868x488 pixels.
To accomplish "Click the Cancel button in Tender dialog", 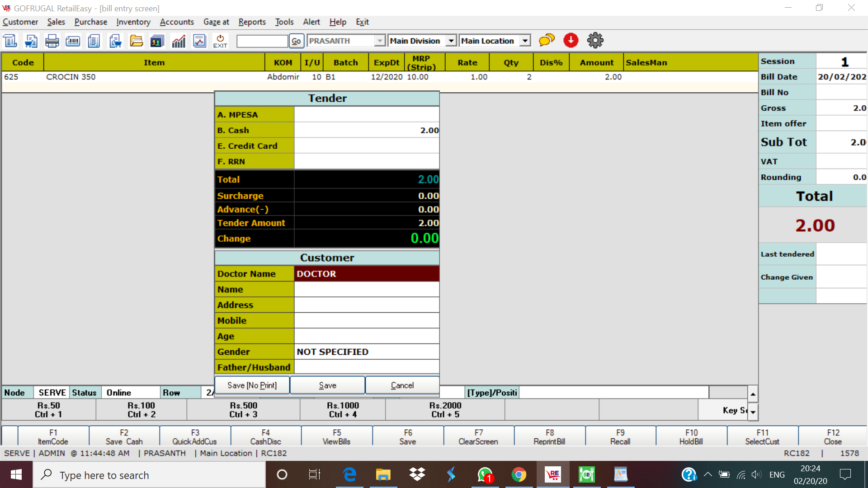I will pyautogui.click(x=402, y=385).
